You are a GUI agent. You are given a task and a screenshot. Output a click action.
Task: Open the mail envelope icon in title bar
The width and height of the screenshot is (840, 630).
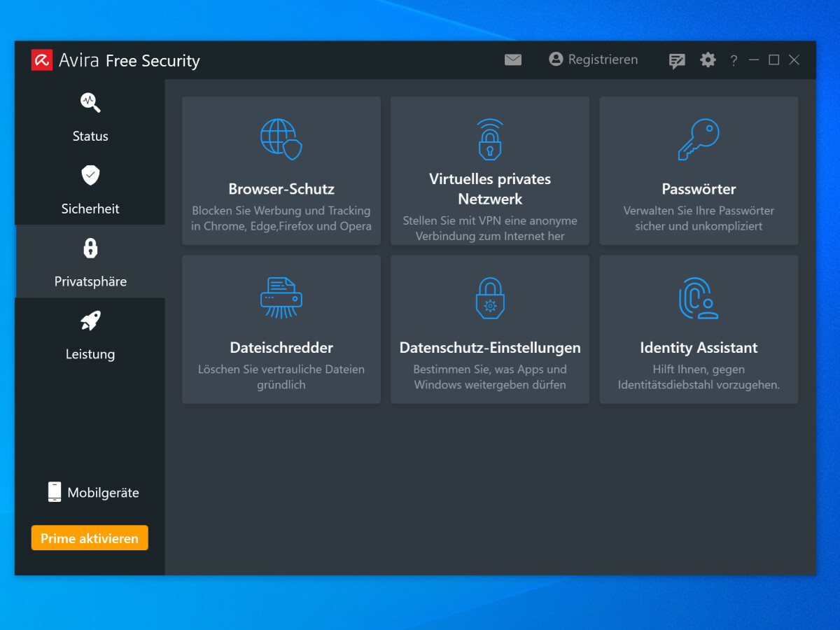tap(513, 60)
